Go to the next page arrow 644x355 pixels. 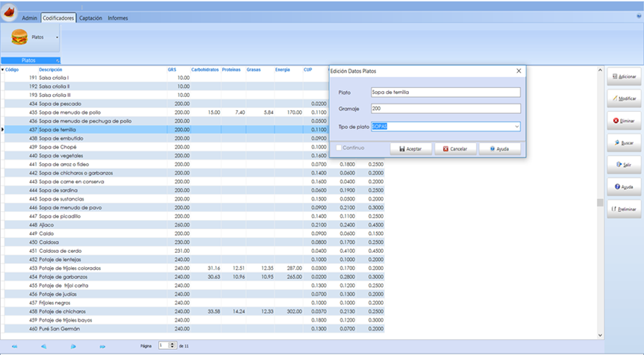point(73,346)
